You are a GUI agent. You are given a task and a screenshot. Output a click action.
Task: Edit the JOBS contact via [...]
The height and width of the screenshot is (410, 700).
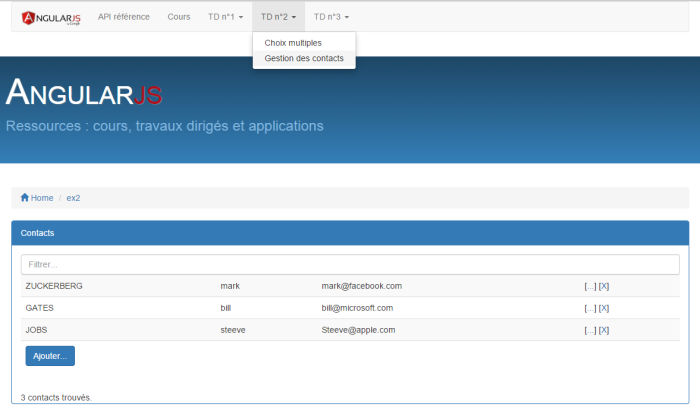tap(590, 330)
